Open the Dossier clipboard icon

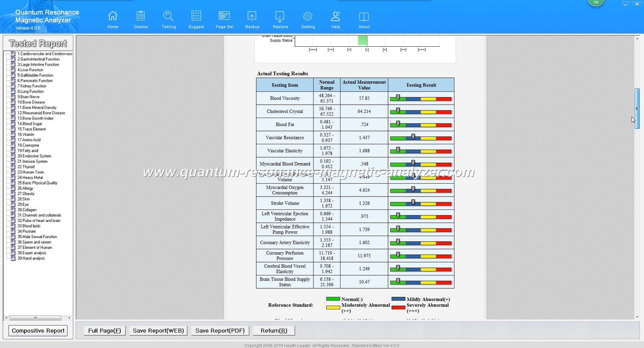[141, 16]
